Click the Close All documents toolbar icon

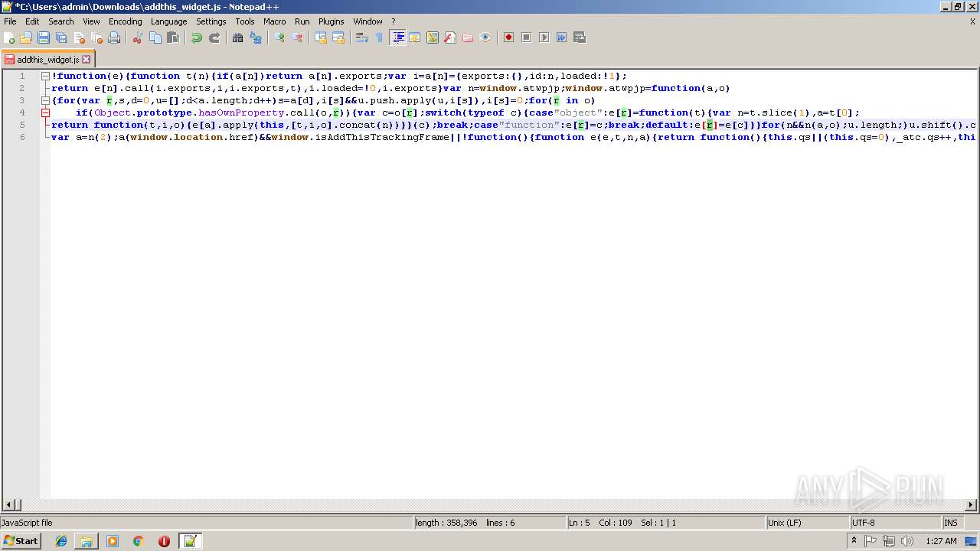tap(96, 37)
